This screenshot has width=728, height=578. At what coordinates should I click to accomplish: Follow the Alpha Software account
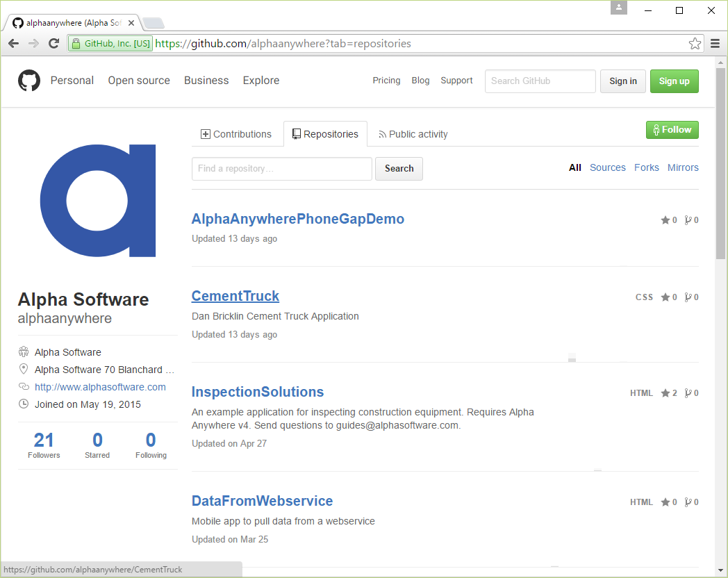click(x=672, y=130)
